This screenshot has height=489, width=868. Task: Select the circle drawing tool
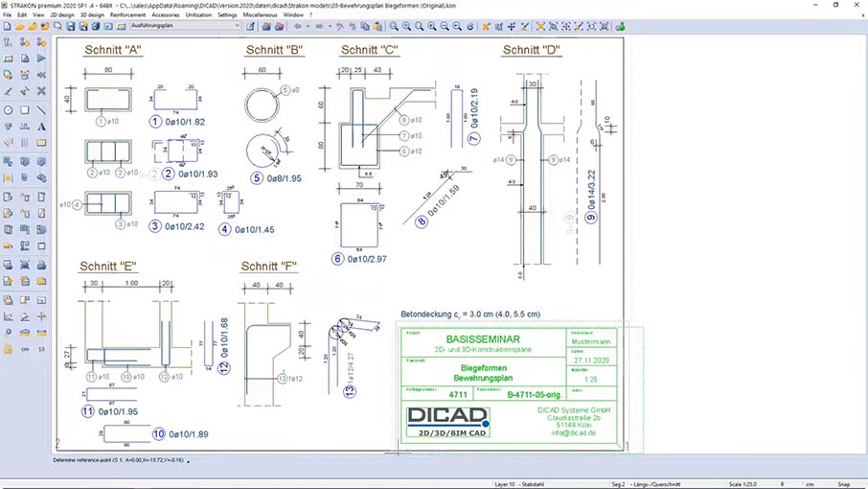click(9, 109)
